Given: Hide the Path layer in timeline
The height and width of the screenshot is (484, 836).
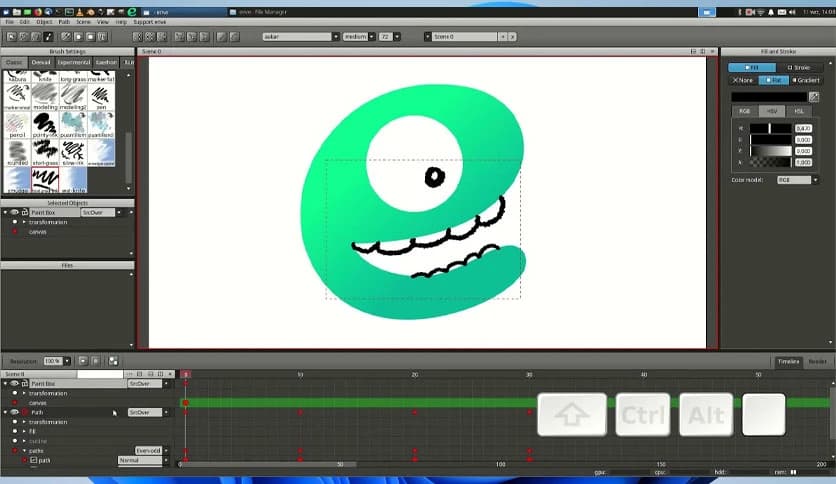Looking at the screenshot, I should (x=15, y=412).
